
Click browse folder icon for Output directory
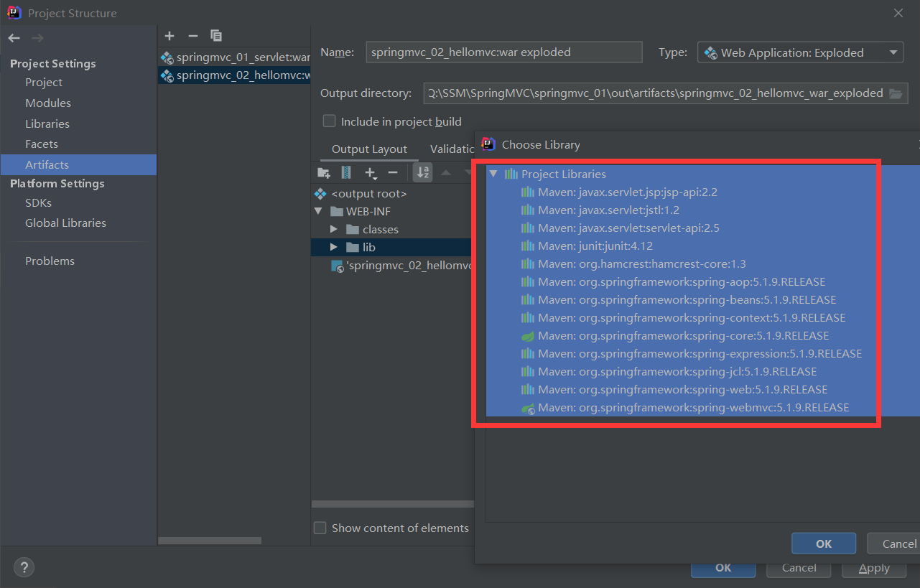point(895,93)
